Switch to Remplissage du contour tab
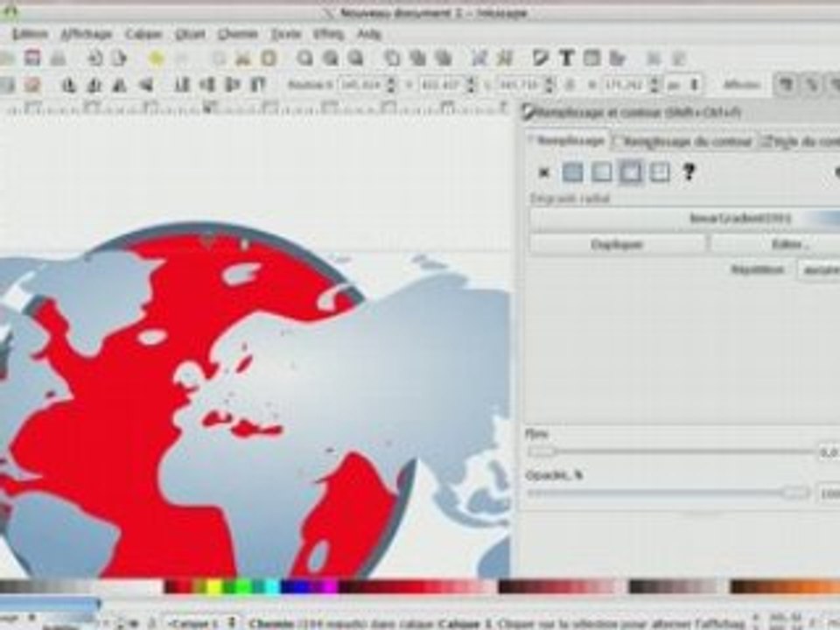Image resolution: width=840 pixels, height=630 pixels. [x=683, y=142]
